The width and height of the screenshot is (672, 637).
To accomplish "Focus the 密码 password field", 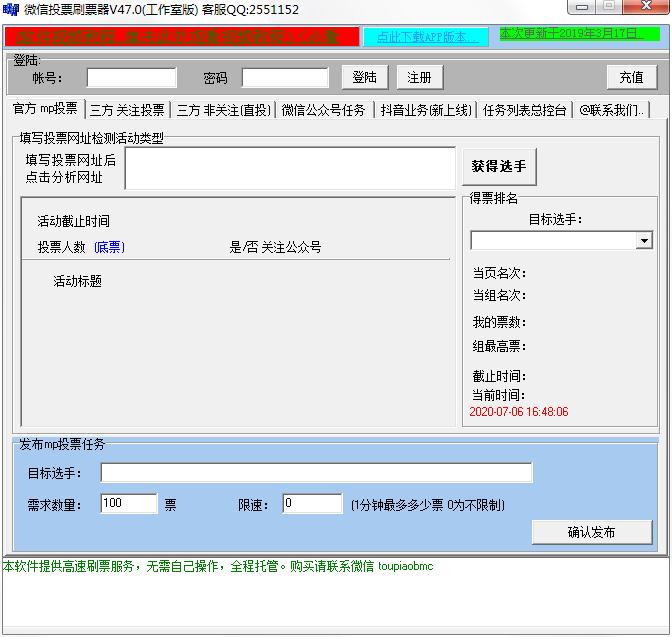I will pos(285,78).
